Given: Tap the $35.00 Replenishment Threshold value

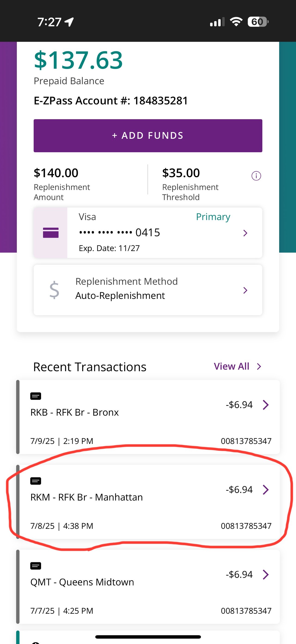Looking at the screenshot, I should click(x=181, y=173).
